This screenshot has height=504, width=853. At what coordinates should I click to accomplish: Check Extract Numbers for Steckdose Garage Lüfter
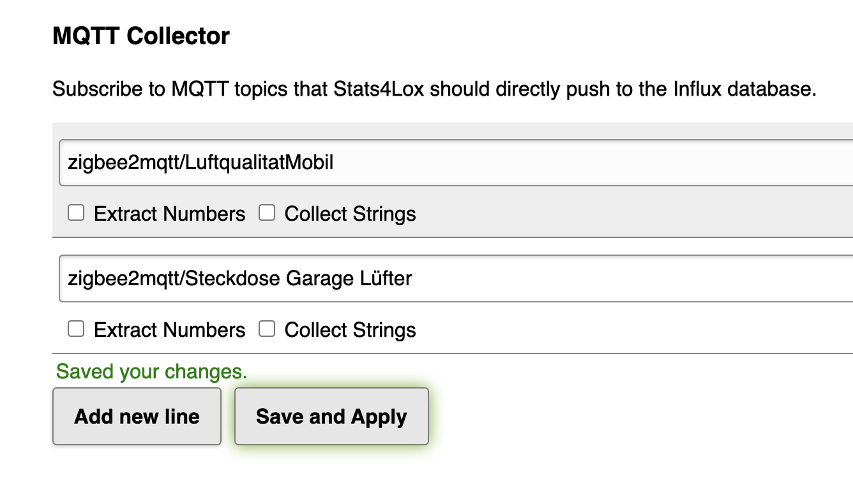point(76,329)
